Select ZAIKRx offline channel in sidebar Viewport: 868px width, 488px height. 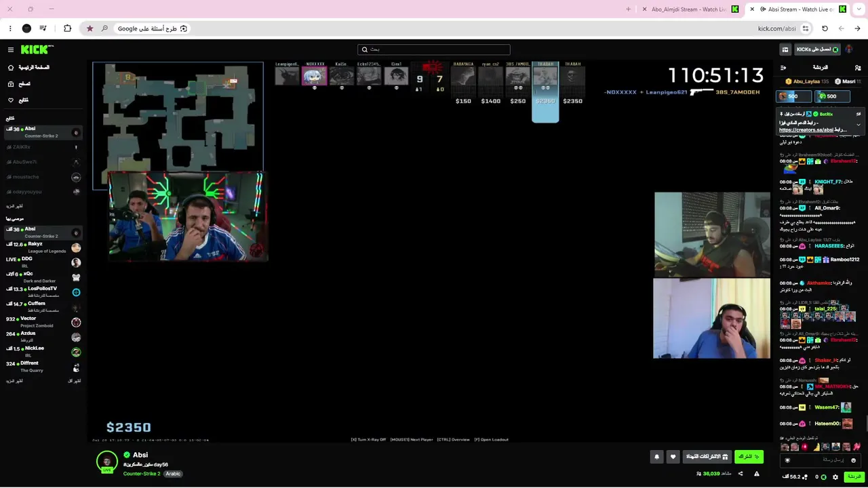coord(43,147)
